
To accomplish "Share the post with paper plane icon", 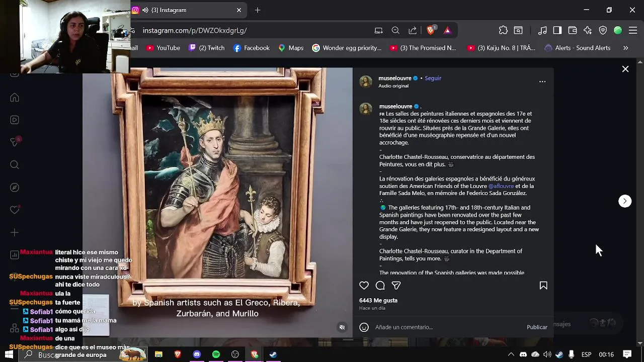I will (396, 286).
